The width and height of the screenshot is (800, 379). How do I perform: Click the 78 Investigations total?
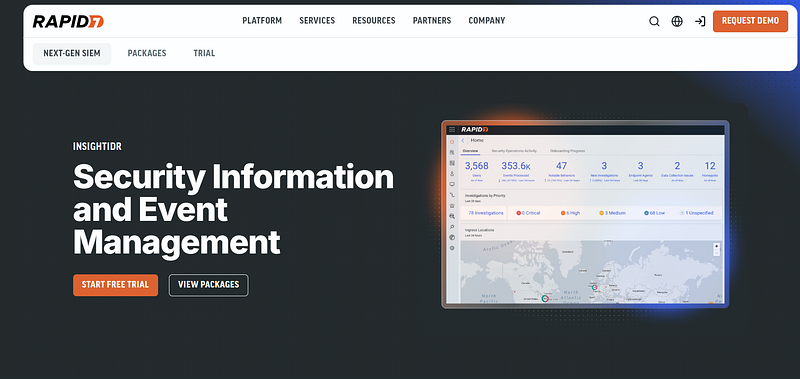tap(486, 213)
